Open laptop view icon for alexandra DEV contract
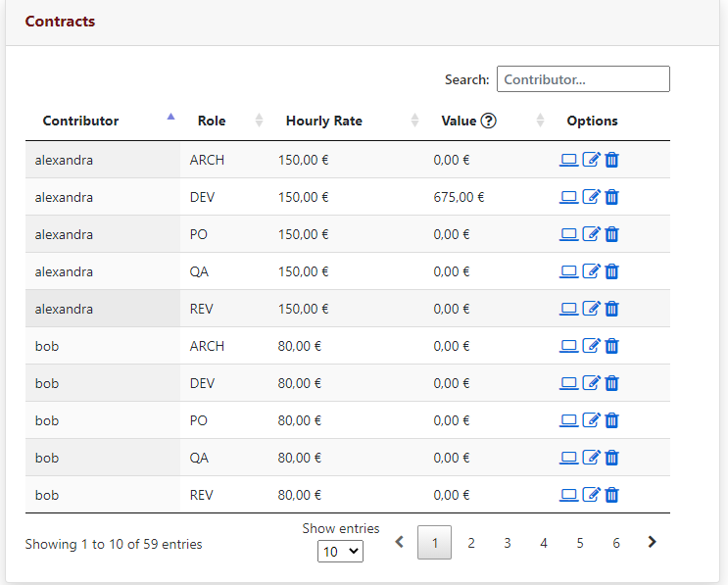 pyautogui.click(x=568, y=197)
